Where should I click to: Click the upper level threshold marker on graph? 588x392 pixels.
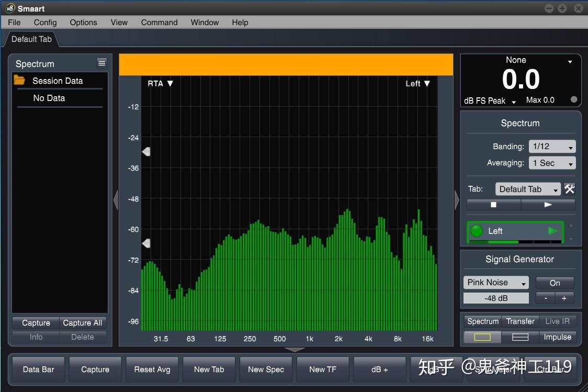pos(146,152)
